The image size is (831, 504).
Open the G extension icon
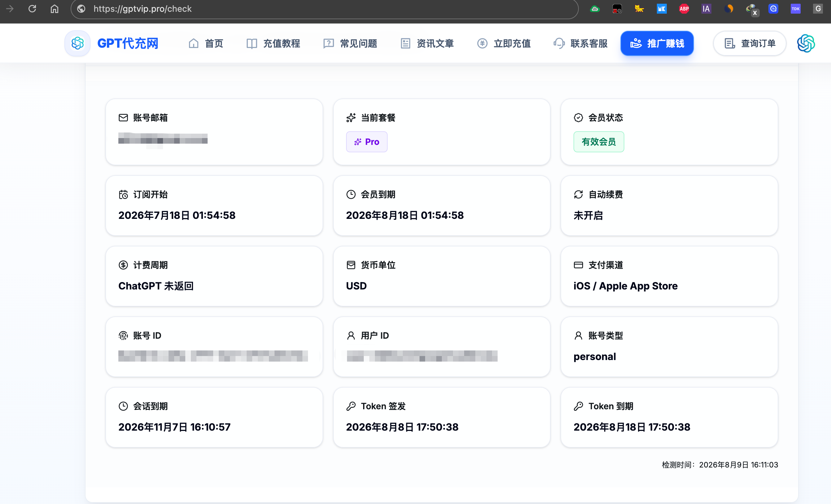pos(818,9)
